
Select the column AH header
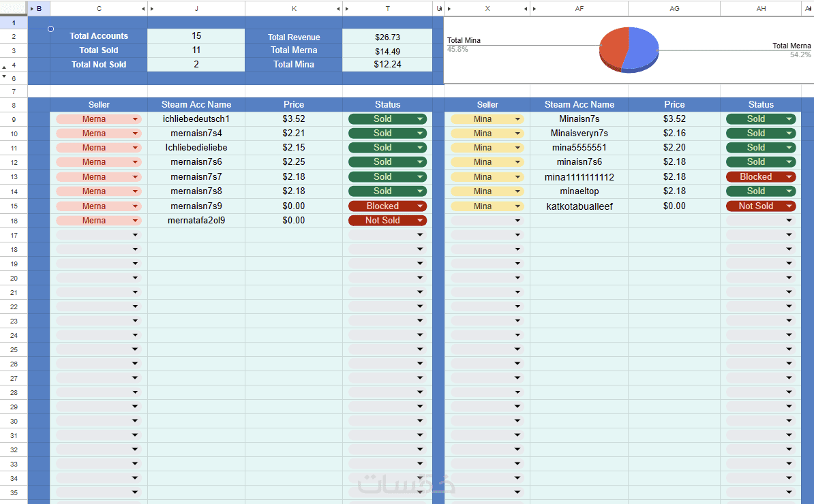(x=761, y=9)
